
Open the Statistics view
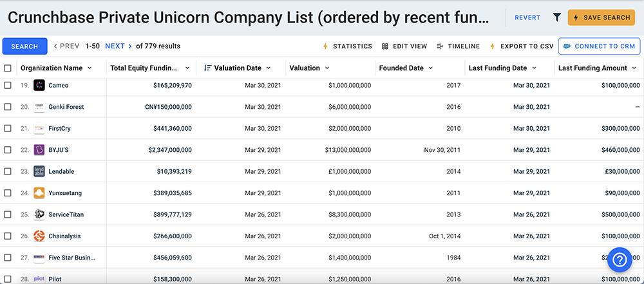348,46
